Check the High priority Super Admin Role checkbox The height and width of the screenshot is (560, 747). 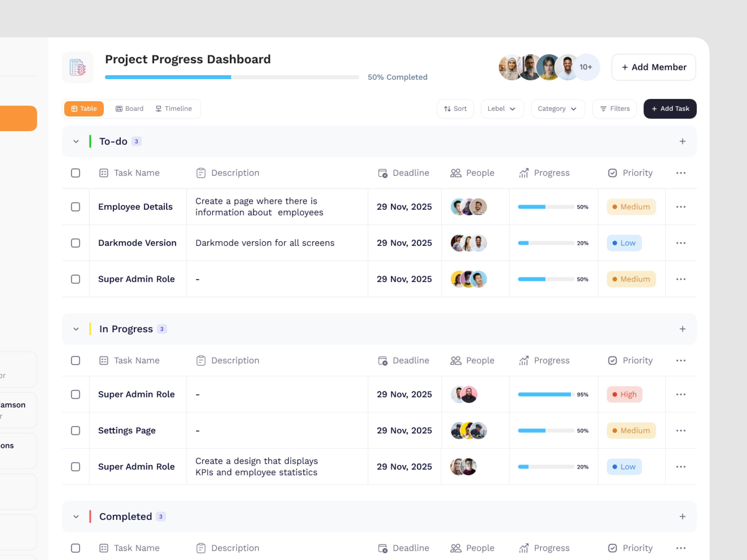76,395
